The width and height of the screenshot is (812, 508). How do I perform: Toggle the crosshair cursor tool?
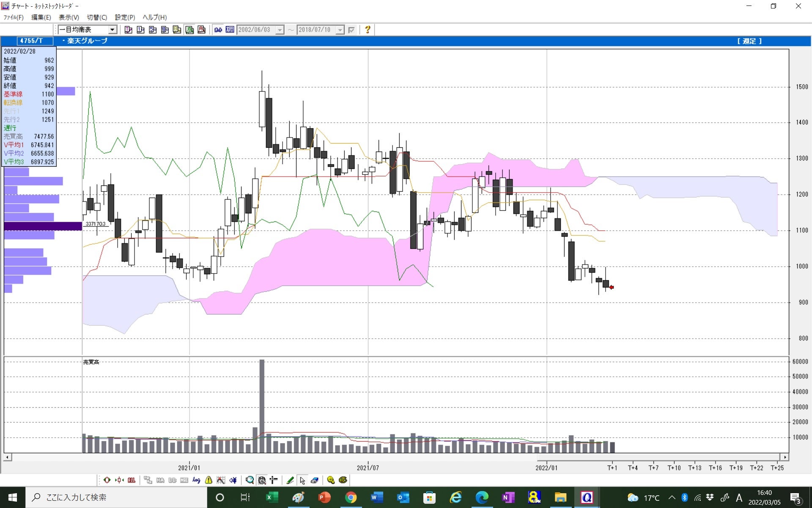(x=274, y=480)
